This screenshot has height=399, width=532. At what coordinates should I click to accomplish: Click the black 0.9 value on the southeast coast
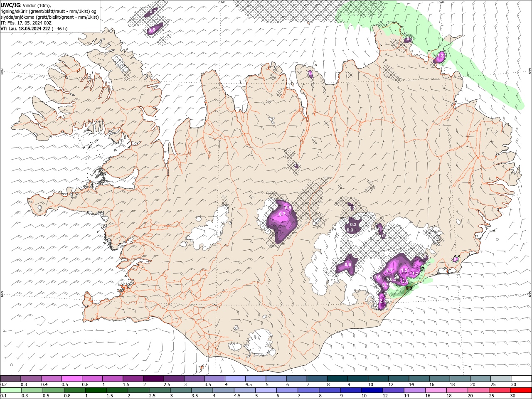[409, 288]
